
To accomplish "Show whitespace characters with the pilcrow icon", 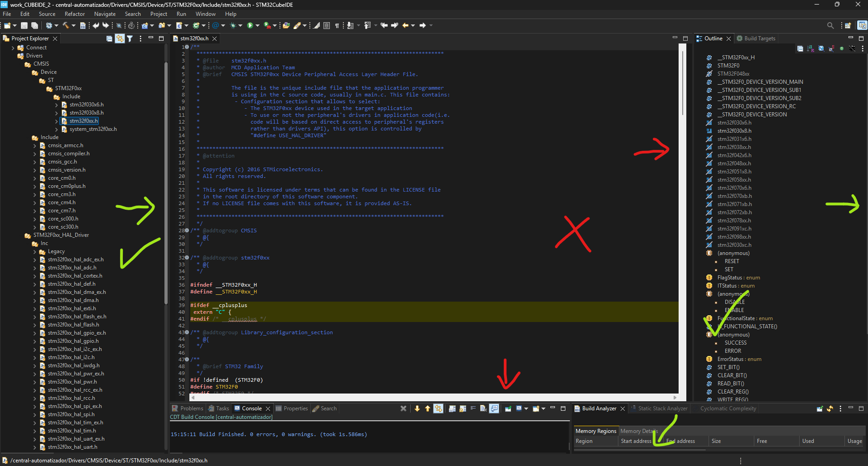I will 337,26.
